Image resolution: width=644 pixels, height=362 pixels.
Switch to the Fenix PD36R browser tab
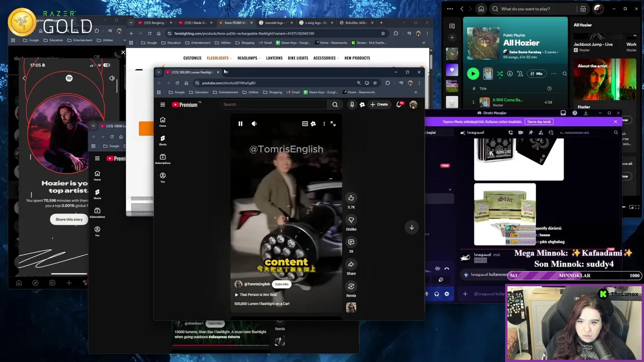tap(235, 23)
